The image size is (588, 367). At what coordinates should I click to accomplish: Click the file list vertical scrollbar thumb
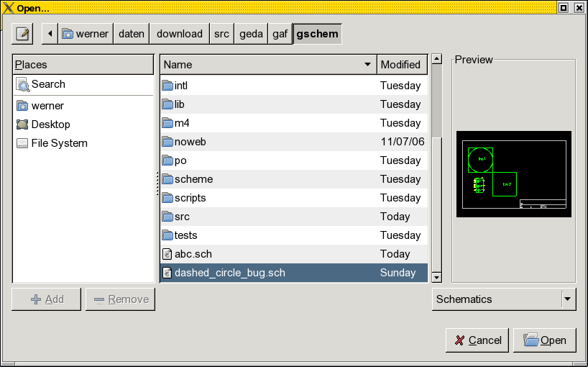pos(436,97)
